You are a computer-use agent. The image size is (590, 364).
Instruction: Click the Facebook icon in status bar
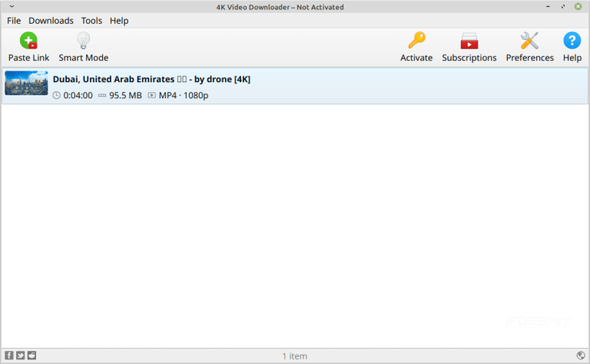click(x=9, y=356)
